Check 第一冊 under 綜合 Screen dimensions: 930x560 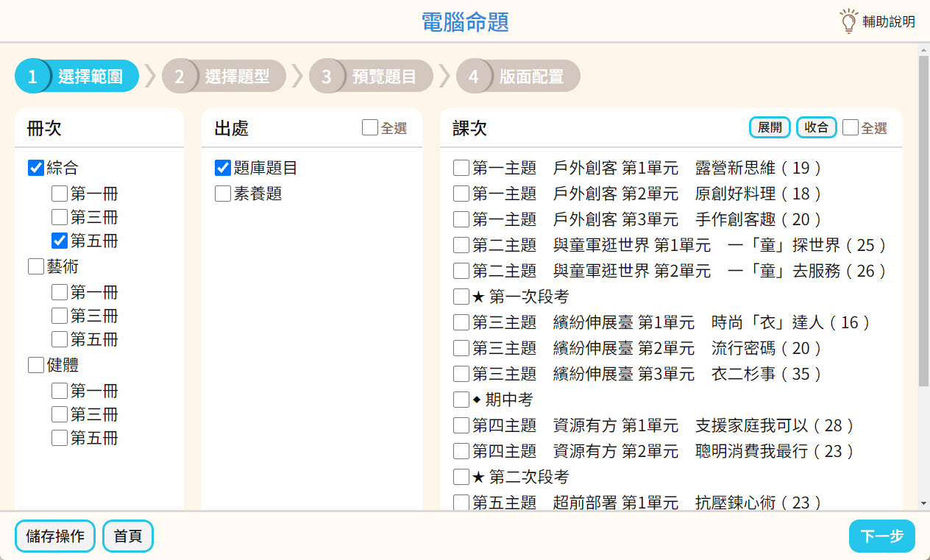[x=60, y=194]
